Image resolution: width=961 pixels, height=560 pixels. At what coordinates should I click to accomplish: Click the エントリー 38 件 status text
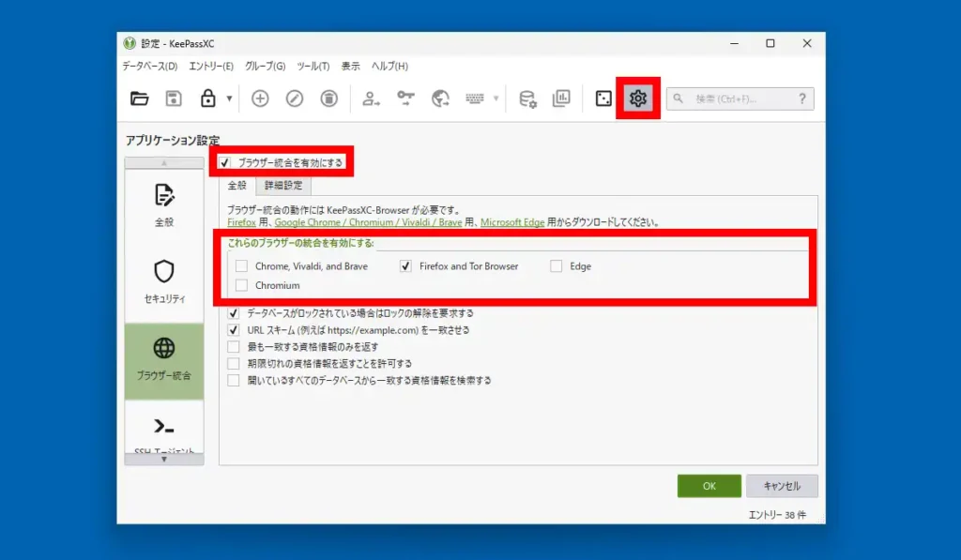pos(777,515)
